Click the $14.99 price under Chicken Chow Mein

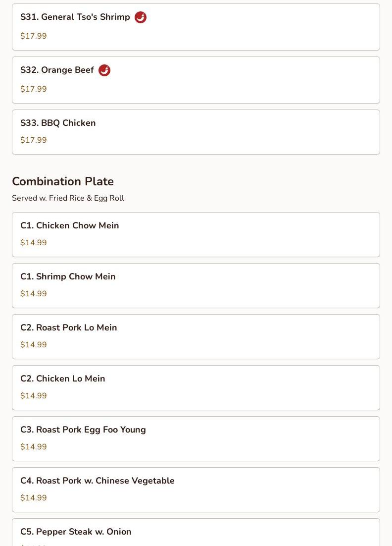click(34, 243)
